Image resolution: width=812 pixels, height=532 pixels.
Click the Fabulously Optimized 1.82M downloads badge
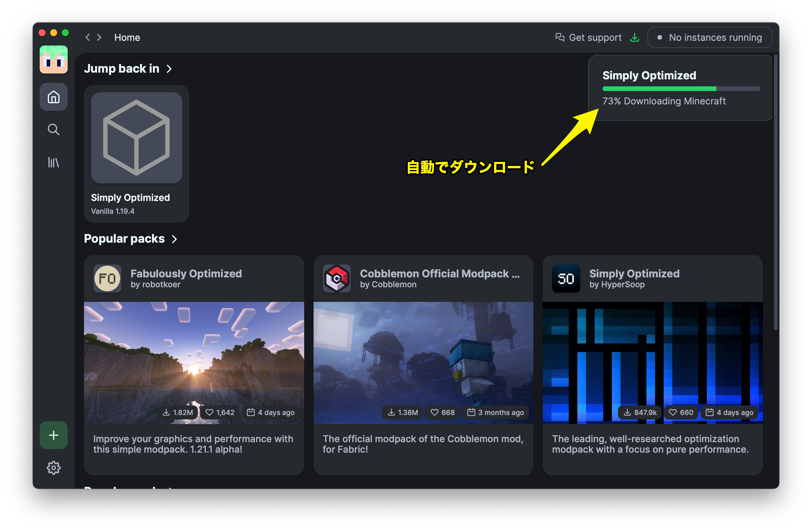coord(178,412)
